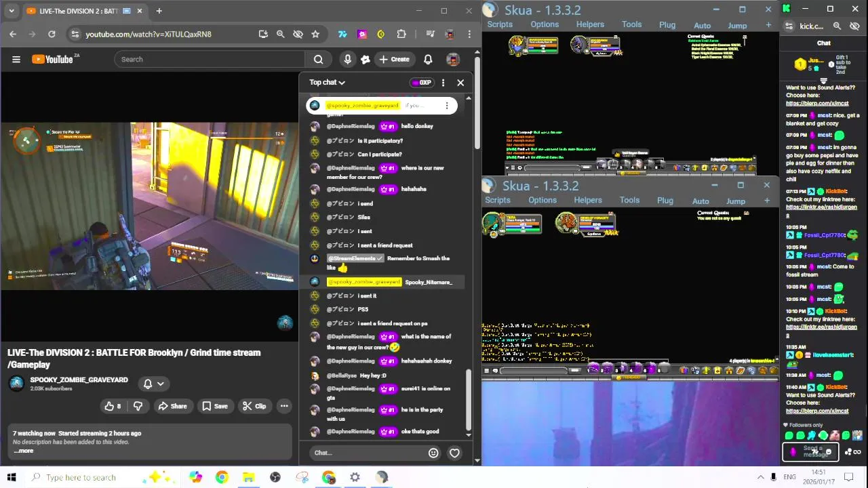Open SPOOKY_ZOMBIE_GRAVEYARD channel name link

click(x=79, y=380)
